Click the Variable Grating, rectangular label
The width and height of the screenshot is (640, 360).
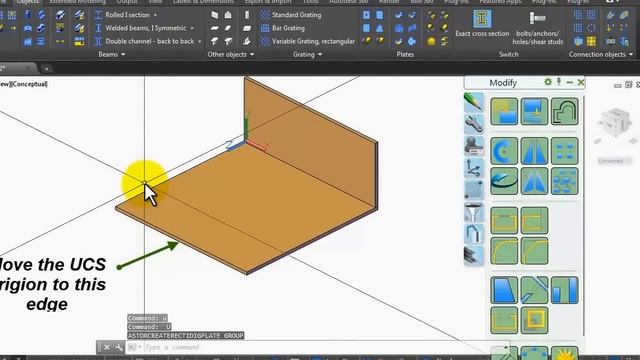pyautogui.click(x=313, y=41)
